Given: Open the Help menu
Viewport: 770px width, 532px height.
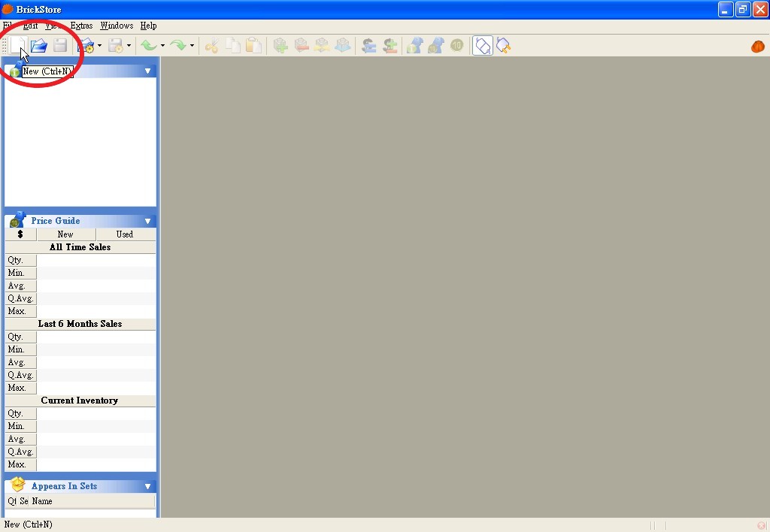Looking at the screenshot, I should 148,26.
